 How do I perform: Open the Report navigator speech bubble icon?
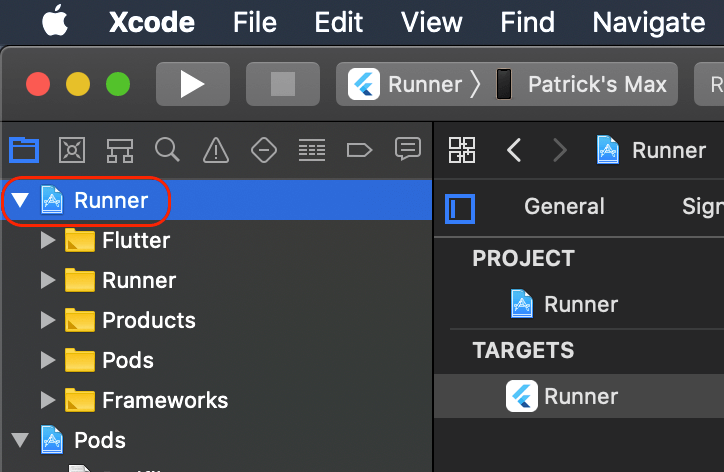407,150
